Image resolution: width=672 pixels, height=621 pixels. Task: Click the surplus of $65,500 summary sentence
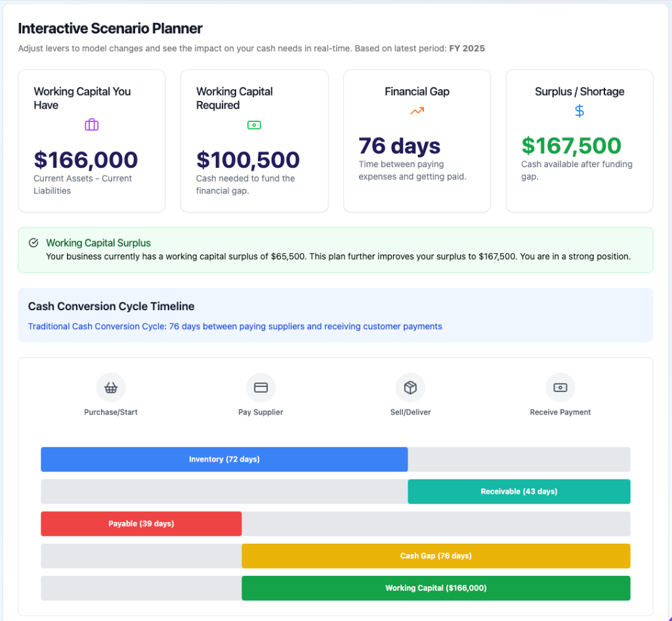(338, 256)
